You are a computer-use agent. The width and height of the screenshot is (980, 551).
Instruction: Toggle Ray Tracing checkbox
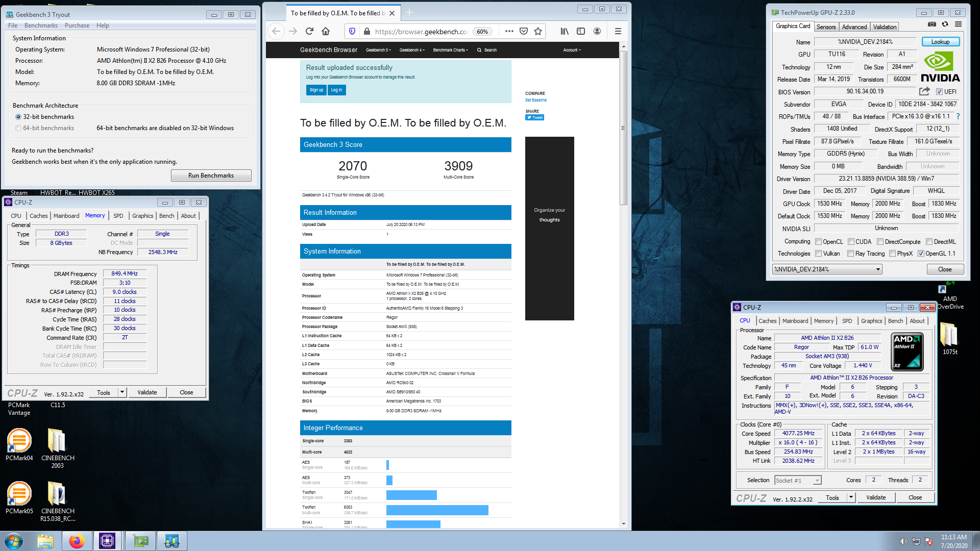(x=850, y=254)
